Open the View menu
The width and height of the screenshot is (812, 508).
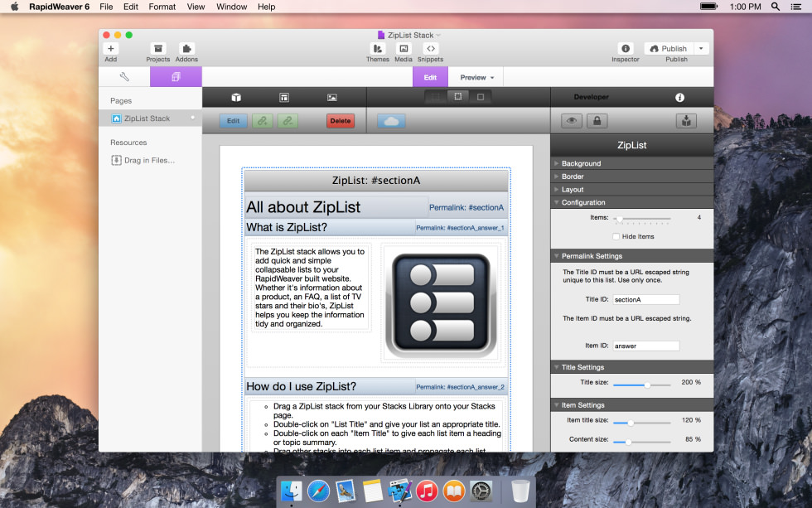(x=196, y=7)
